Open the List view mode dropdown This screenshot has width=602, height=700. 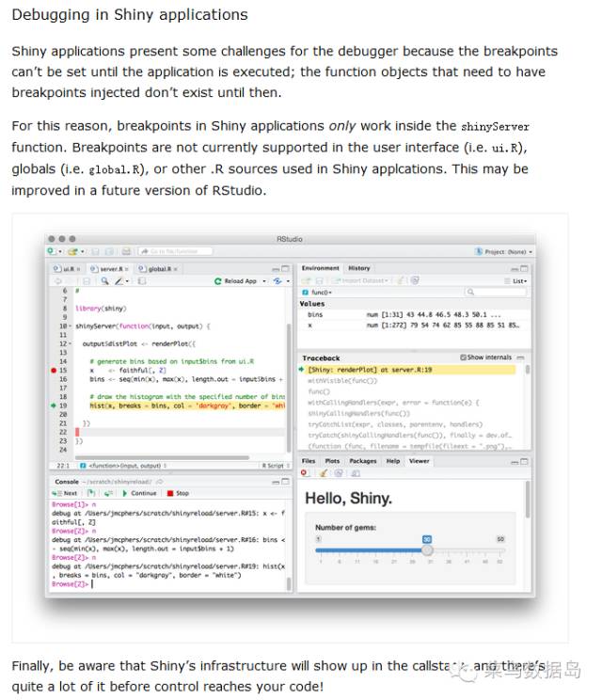pos(515,280)
